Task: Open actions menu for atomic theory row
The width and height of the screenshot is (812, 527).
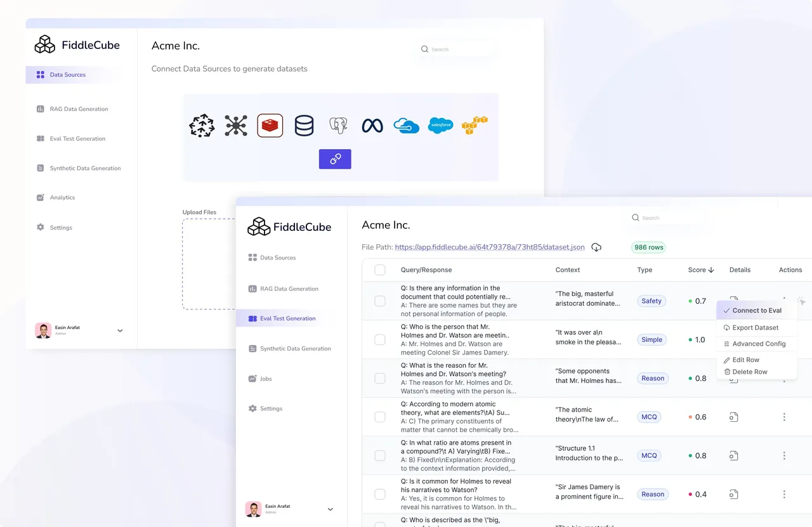Action: click(x=784, y=417)
